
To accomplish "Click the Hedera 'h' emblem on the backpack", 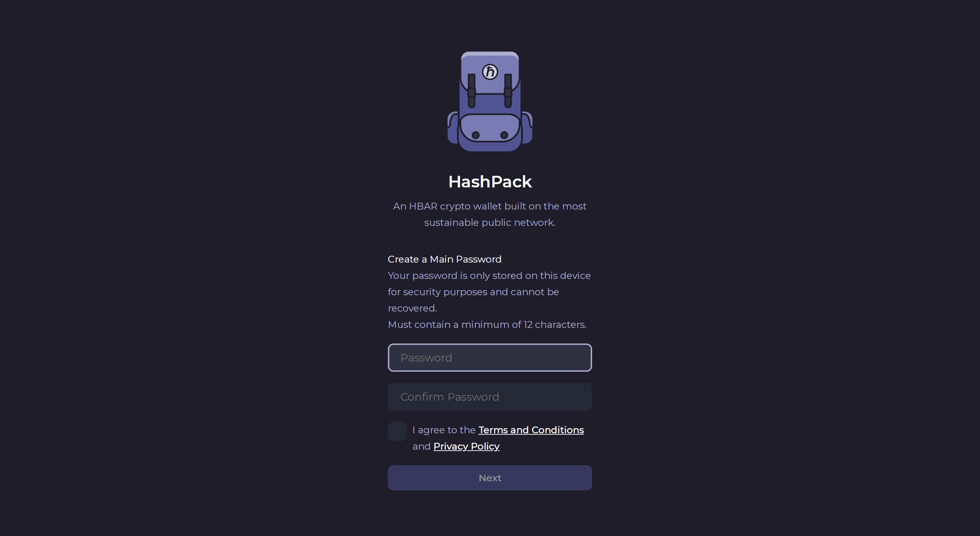I will [490, 72].
